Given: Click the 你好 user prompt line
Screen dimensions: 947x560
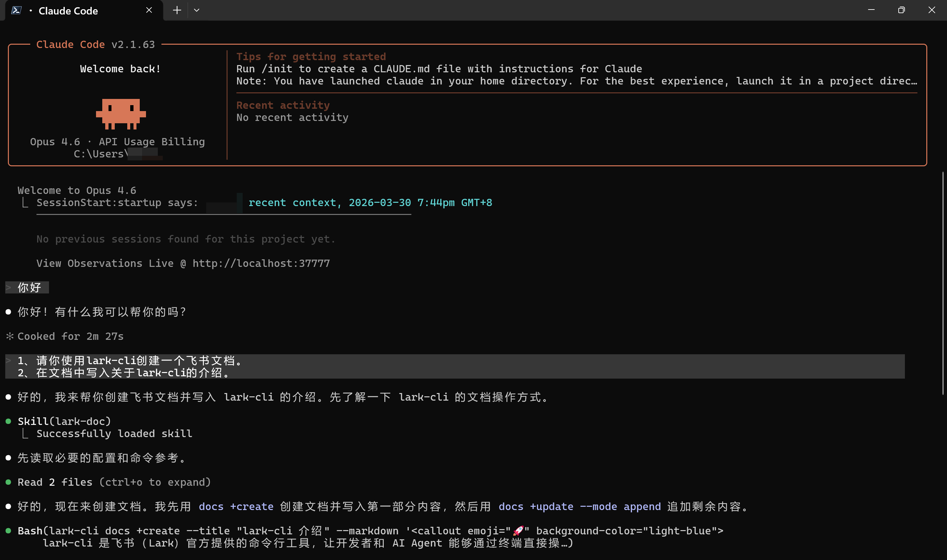Looking at the screenshot, I should (30, 287).
